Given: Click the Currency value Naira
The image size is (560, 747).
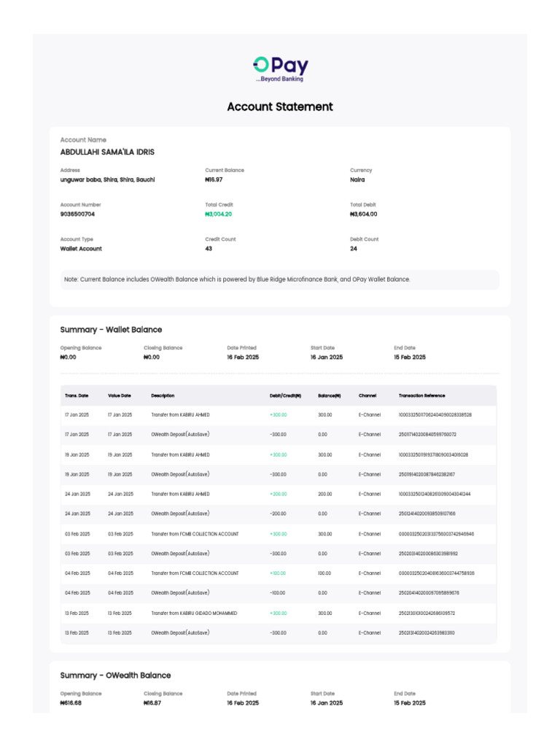Looking at the screenshot, I should (357, 179).
